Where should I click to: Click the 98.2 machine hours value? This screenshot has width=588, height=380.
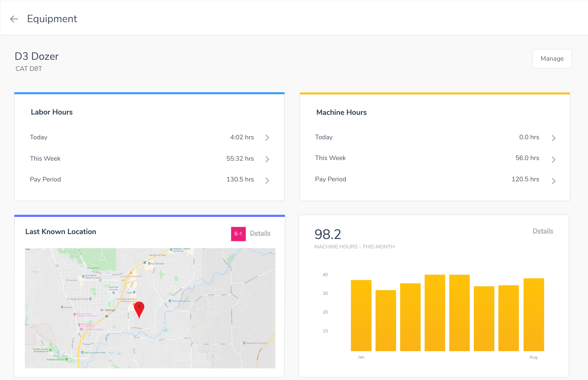pyautogui.click(x=328, y=234)
